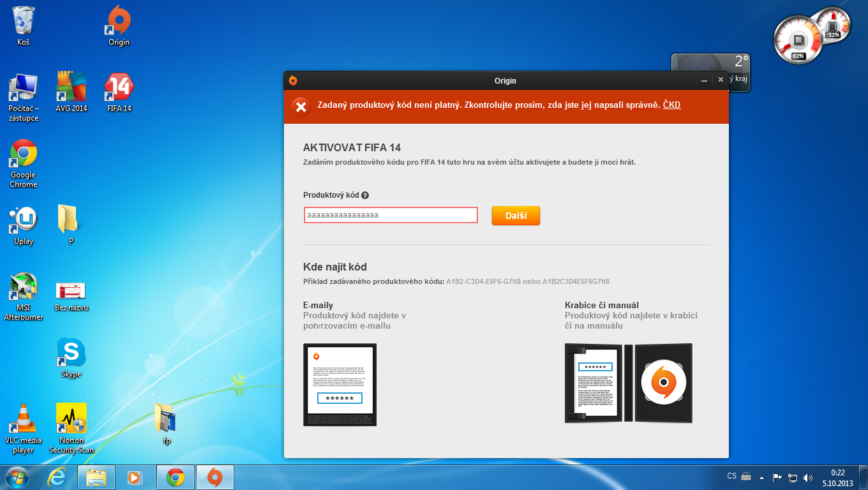The image size is (868, 490).
Task: Minimize the Origin window
Action: [x=704, y=80]
